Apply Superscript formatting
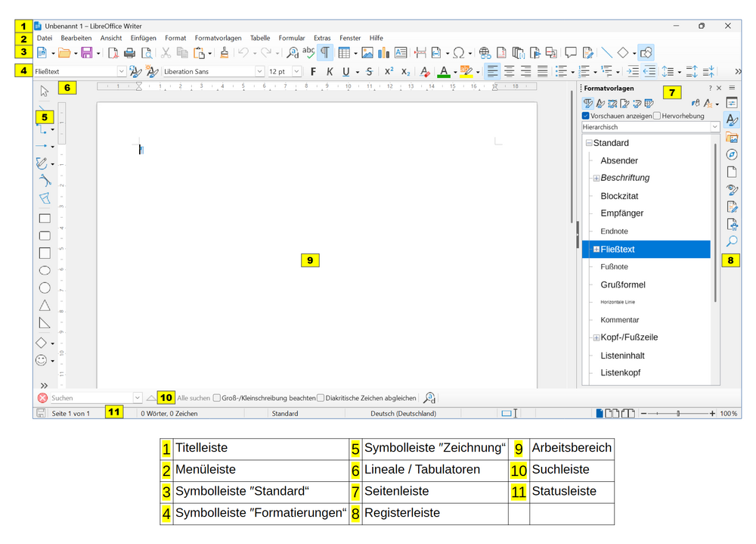The height and width of the screenshot is (544, 756). (x=389, y=71)
